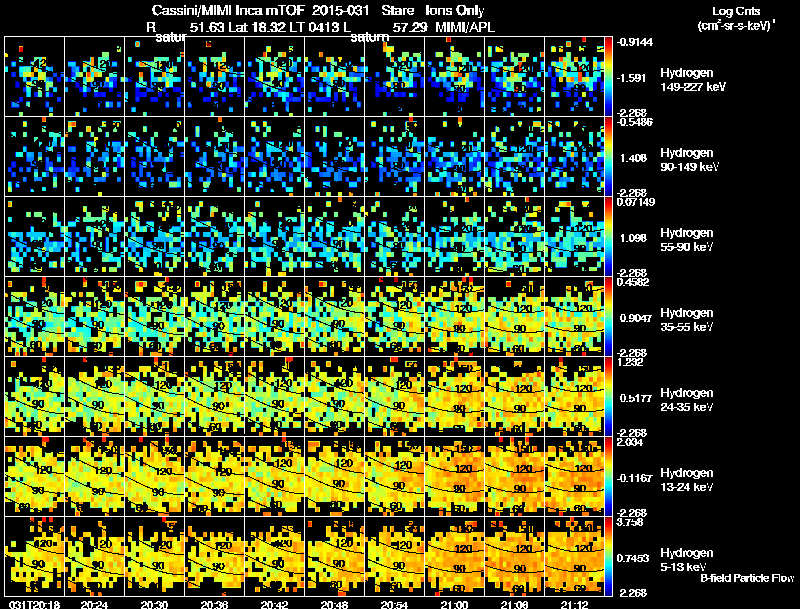This screenshot has width=800, height=609.
Task: Open the 24-35 keV image panel at 20:30
Action: pyautogui.click(x=155, y=397)
